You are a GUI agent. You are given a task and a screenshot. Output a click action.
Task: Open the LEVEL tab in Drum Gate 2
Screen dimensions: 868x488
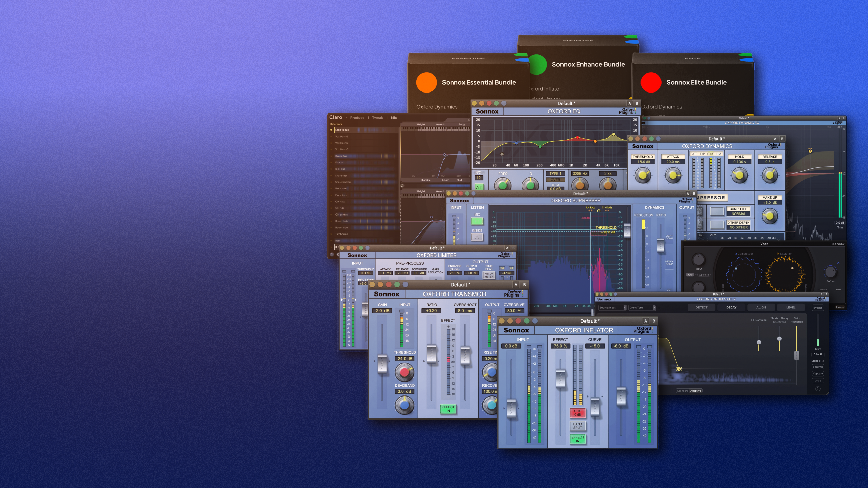coord(791,308)
